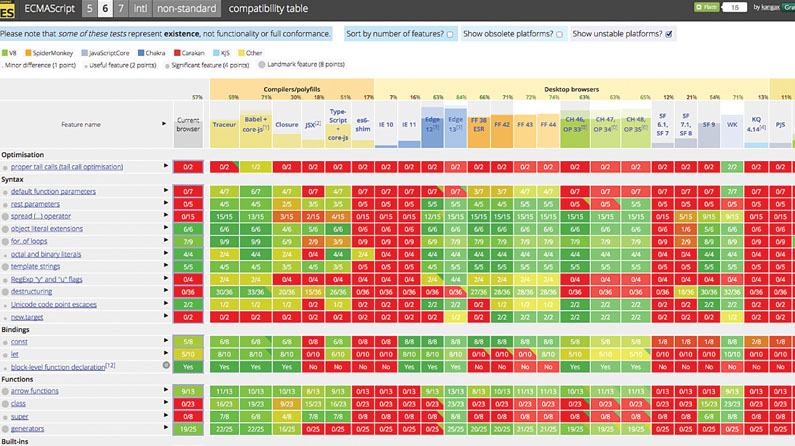The image size is (795, 446).
Task: Click importance dot beside class
Action: 5,404
